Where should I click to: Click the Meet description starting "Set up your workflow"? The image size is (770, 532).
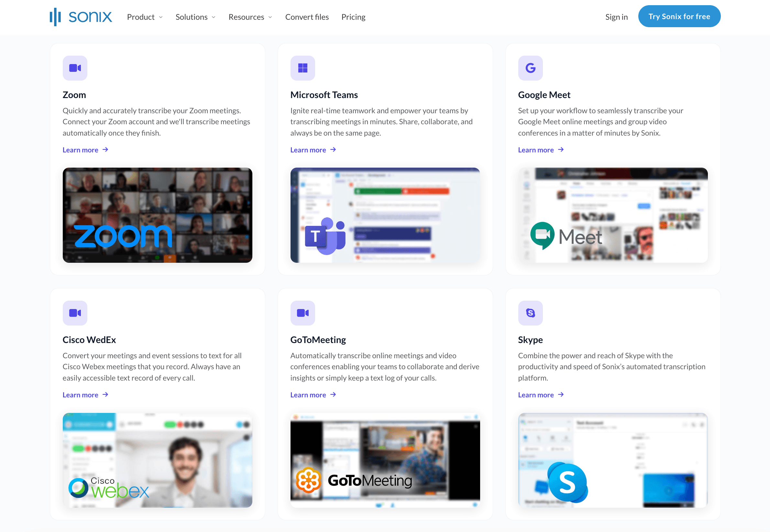pos(600,122)
